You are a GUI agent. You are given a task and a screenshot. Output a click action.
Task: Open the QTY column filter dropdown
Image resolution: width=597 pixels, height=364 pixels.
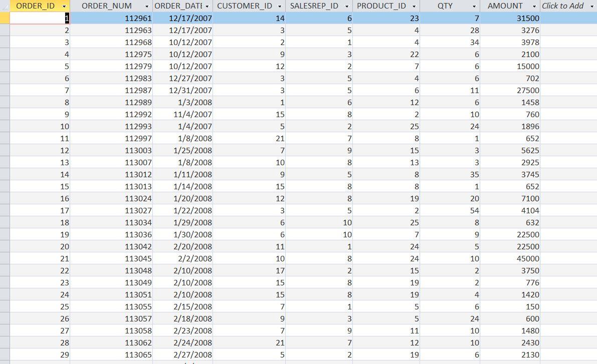click(473, 6)
